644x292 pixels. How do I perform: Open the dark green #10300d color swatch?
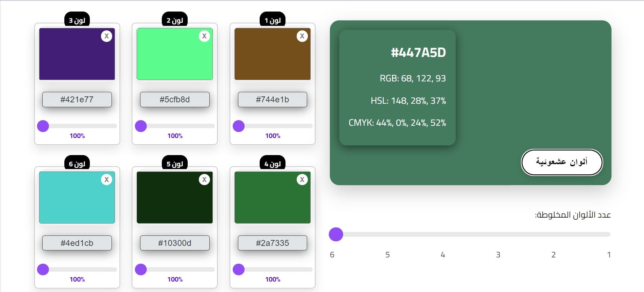click(175, 197)
